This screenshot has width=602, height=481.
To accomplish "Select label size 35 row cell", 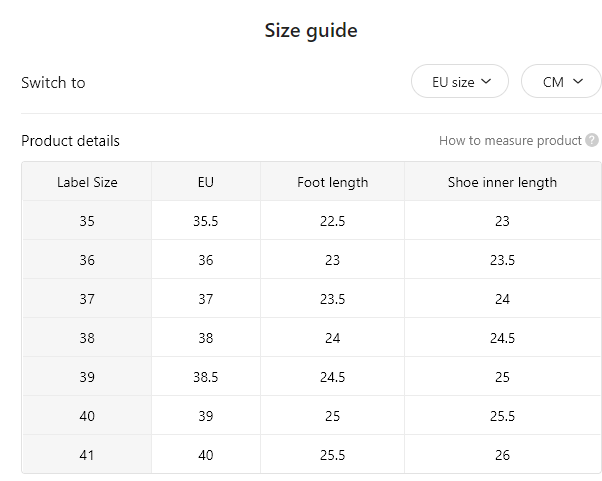I will [x=87, y=221].
